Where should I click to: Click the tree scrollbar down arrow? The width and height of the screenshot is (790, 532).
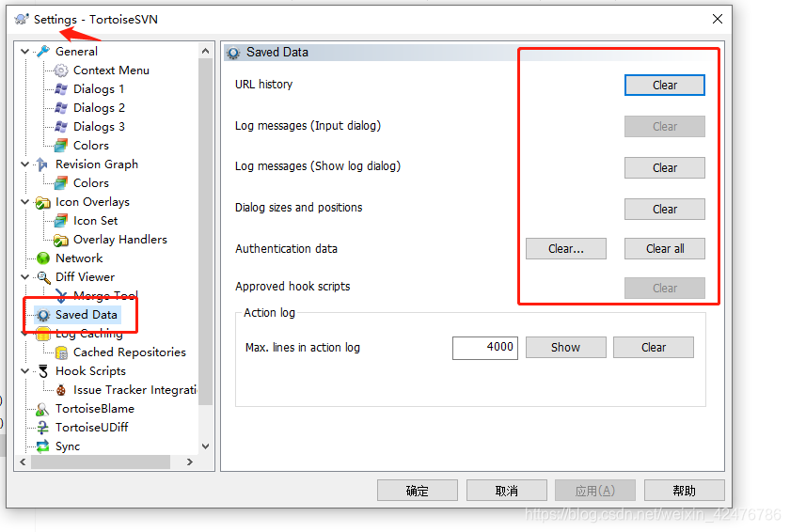(205, 446)
